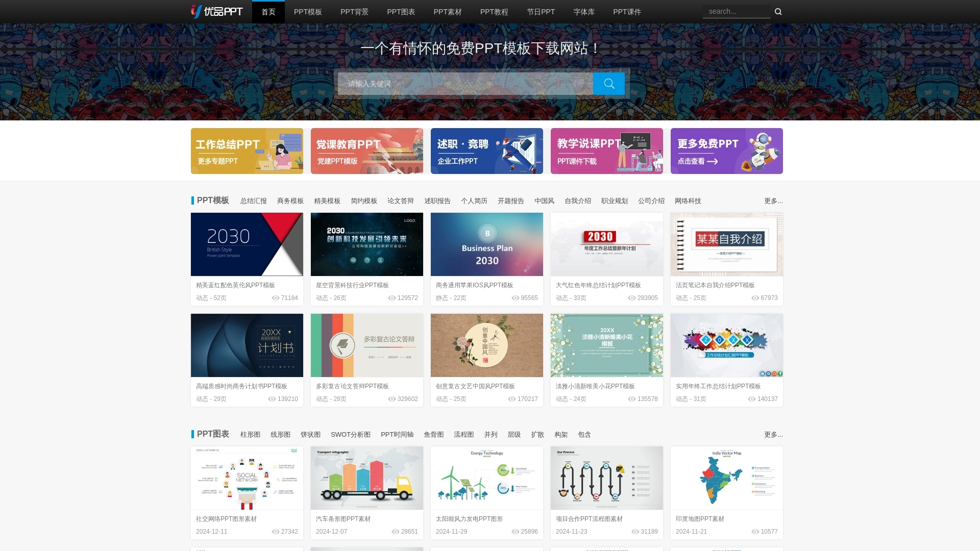Select the 总结汇报 category link
Screen dimensions: 980x551
click(254, 201)
